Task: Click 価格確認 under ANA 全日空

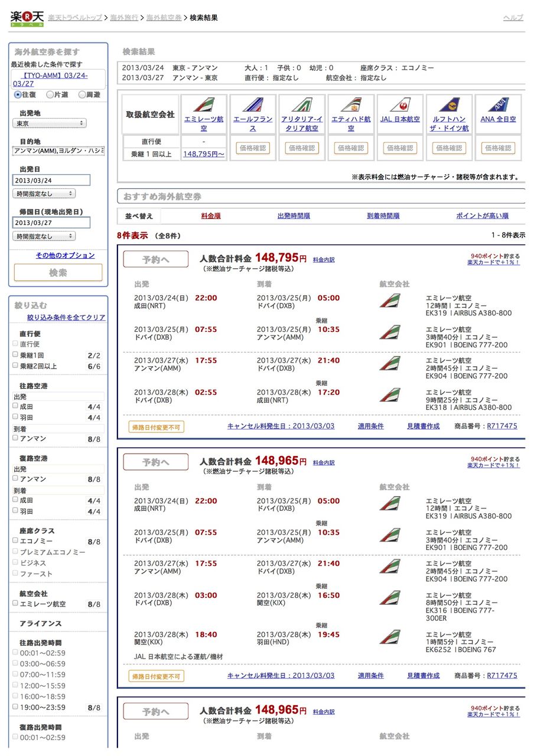Action: pos(499,148)
